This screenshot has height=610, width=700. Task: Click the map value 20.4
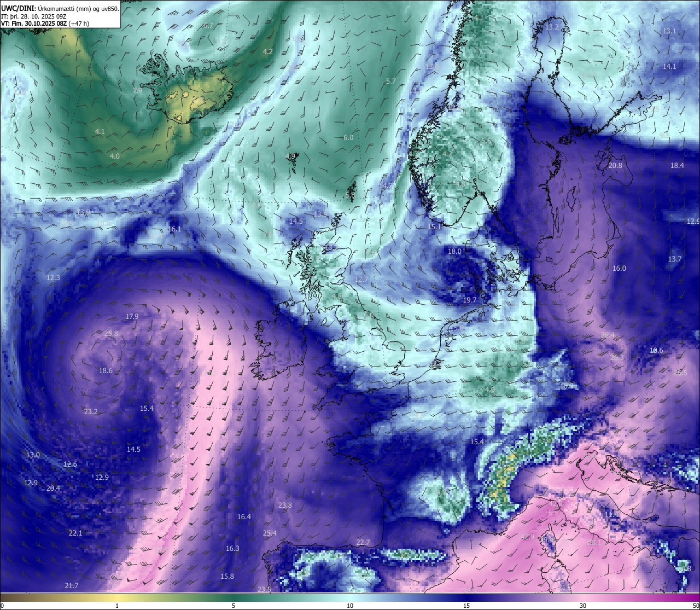tap(53, 488)
